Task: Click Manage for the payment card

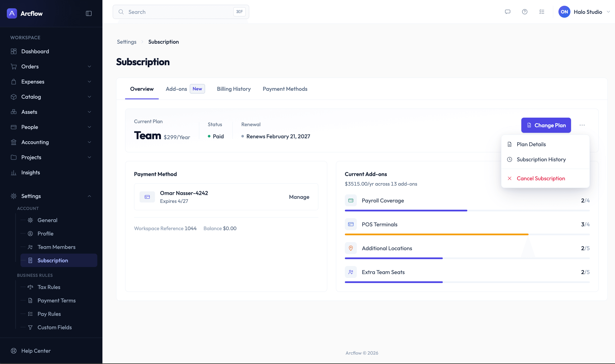Action: (x=299, y=197)
